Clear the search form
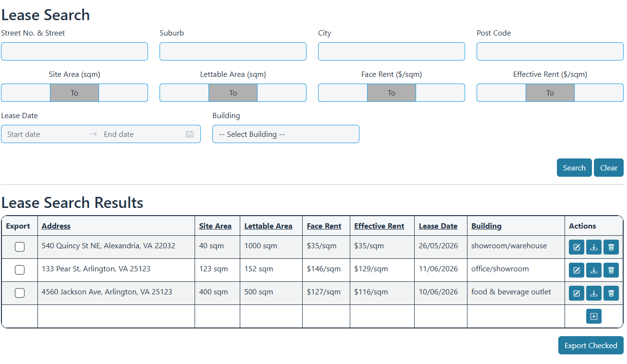The width and height of the screenshot is (627, 364). [609, 168]
